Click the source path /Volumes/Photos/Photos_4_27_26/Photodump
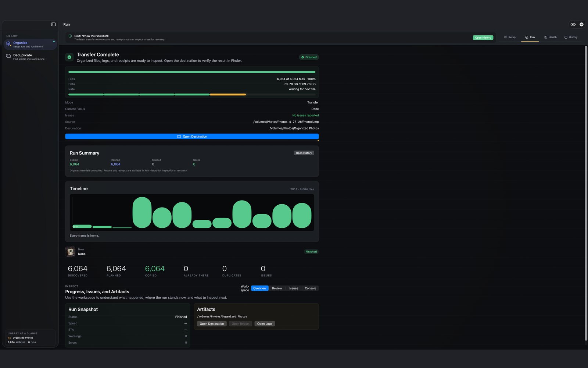588x368 pixels. [x=286, y=122]
